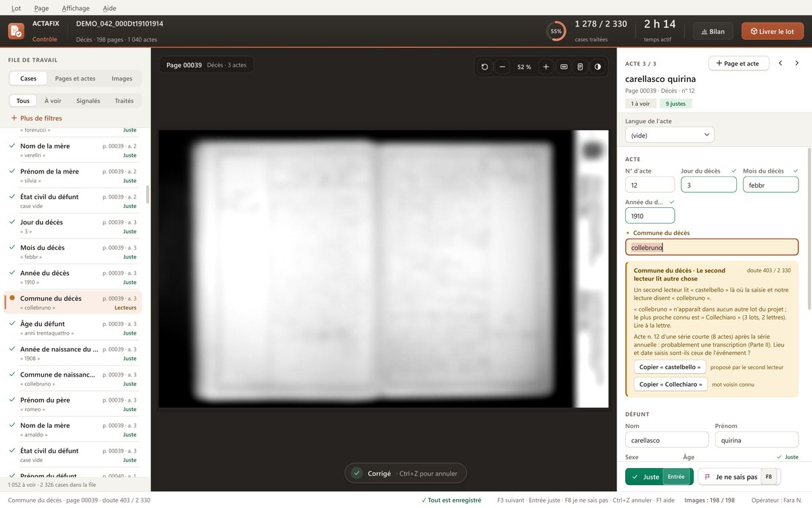Click the ACTAFIX app logo
Screen dimensions: 812x508
[x=16, y=31]
